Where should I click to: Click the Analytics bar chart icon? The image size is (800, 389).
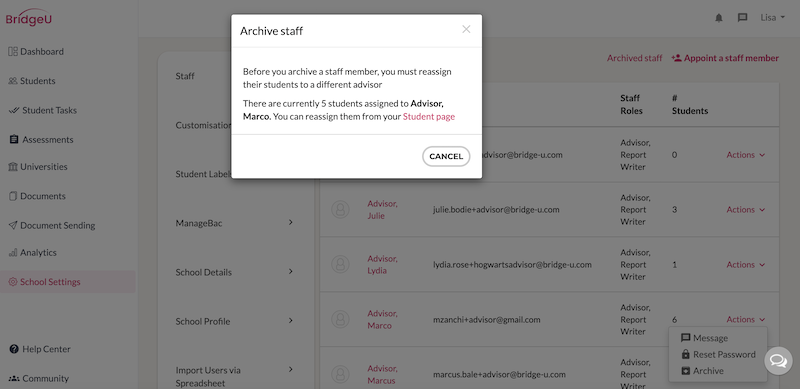[x=13, y=252]
